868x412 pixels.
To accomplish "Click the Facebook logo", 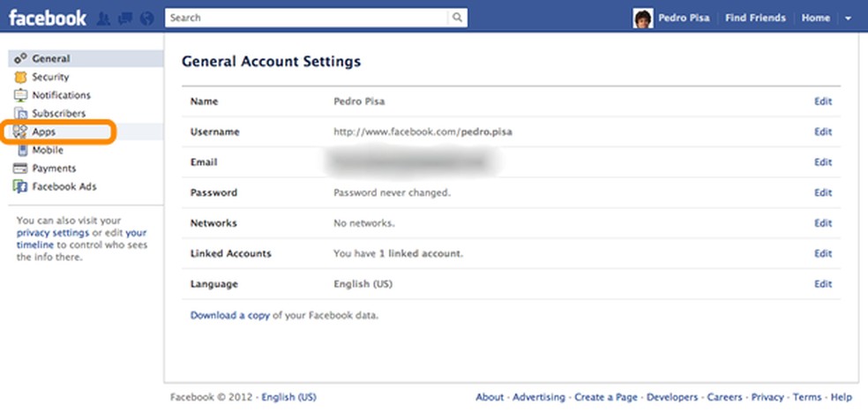I will click(47, 18).
